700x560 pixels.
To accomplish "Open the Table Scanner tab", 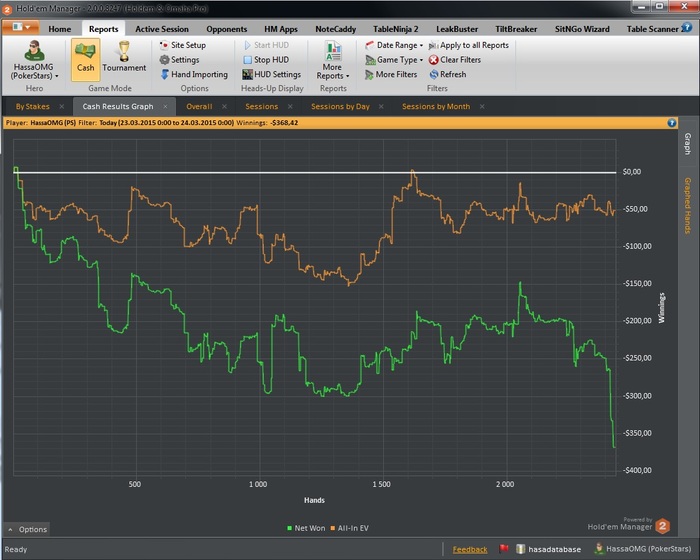I will coord(652,29).
